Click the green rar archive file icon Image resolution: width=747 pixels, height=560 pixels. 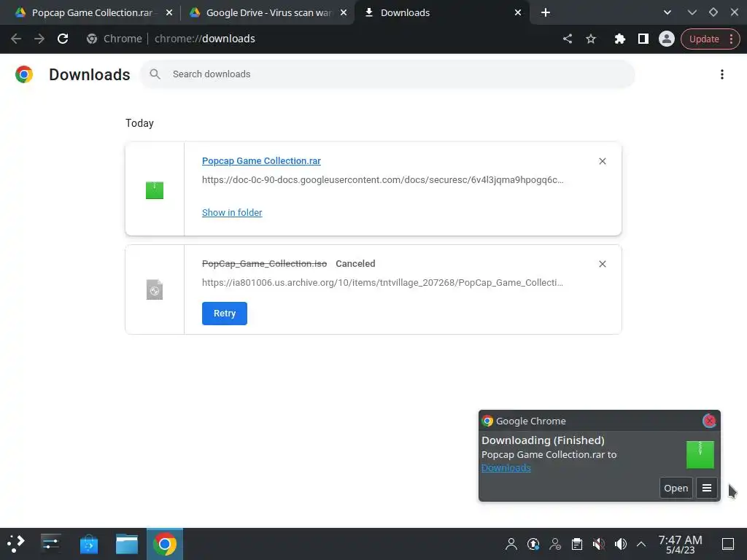click(x=155, y=190)
